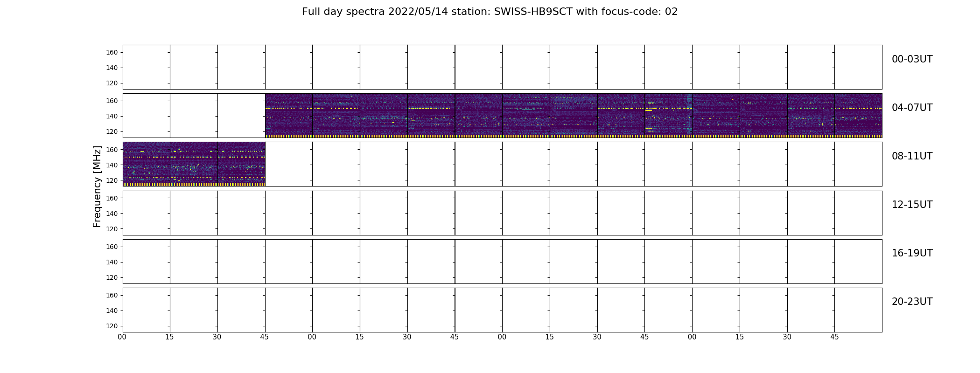980x373 pixels.
Task: Click the 120 tick of the 20-23UT row
Action: [112, 325]
